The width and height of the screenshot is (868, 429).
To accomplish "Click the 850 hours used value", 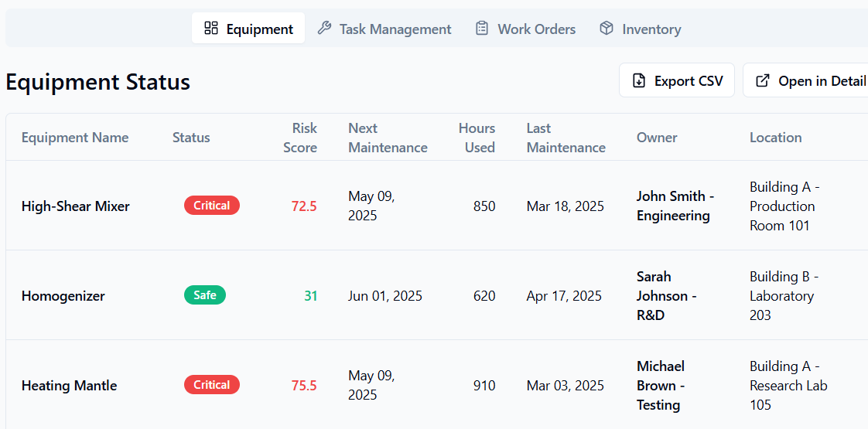I will (484, 206).
